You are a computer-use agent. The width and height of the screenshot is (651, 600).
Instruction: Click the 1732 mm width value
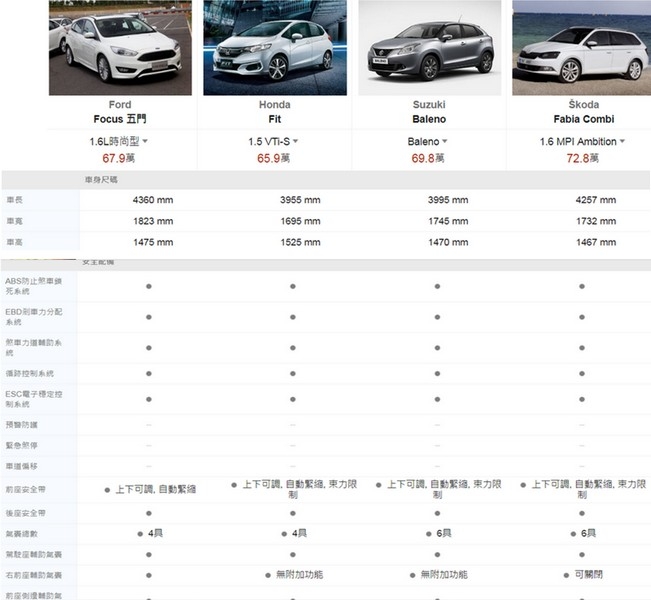596,221
